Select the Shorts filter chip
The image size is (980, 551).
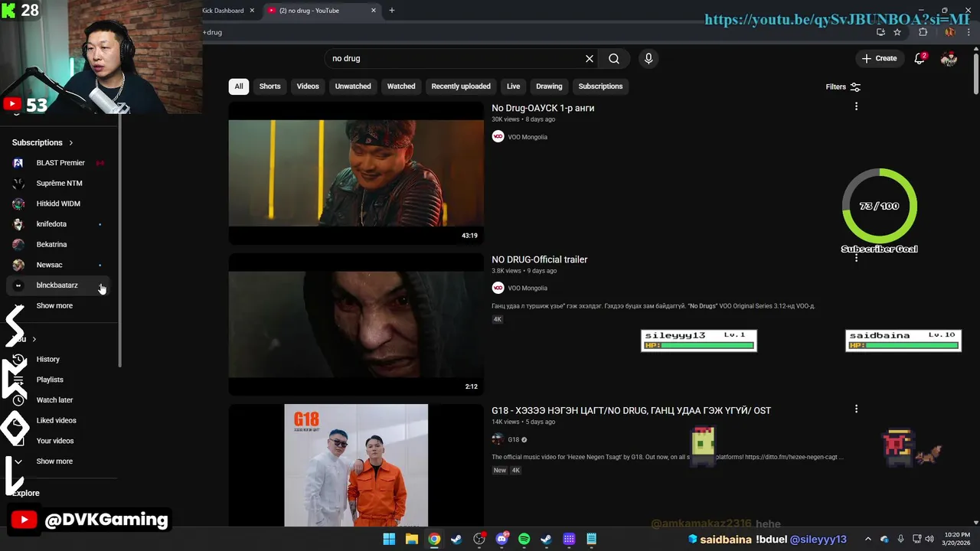(x=269, y=86)
